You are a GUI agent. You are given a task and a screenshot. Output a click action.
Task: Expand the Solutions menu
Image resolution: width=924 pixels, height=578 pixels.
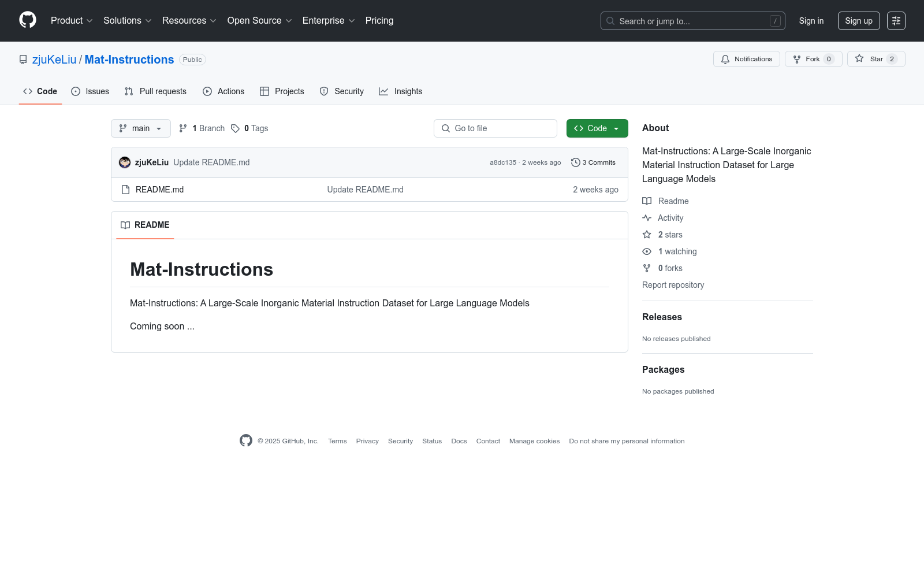(x=127, y=21)
